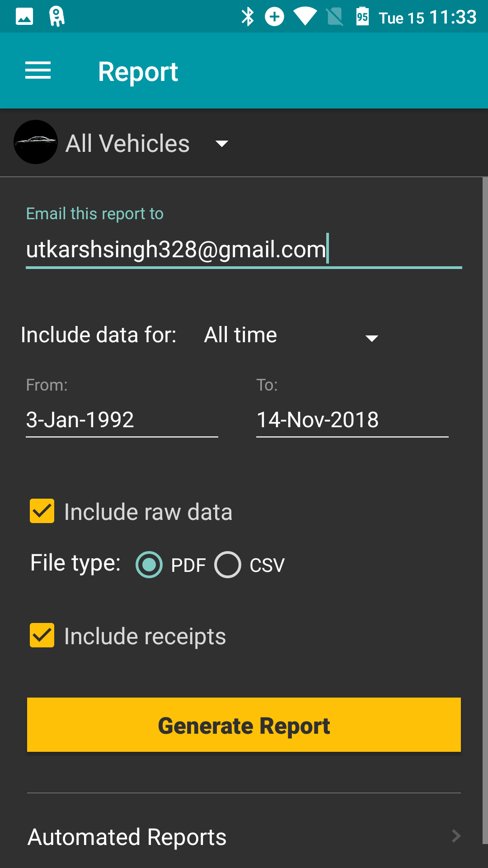This screenshot has width=488, height=868.
Task: Tap the data saver plus icon
Action: pyautogui.click(x=274, y=17)
